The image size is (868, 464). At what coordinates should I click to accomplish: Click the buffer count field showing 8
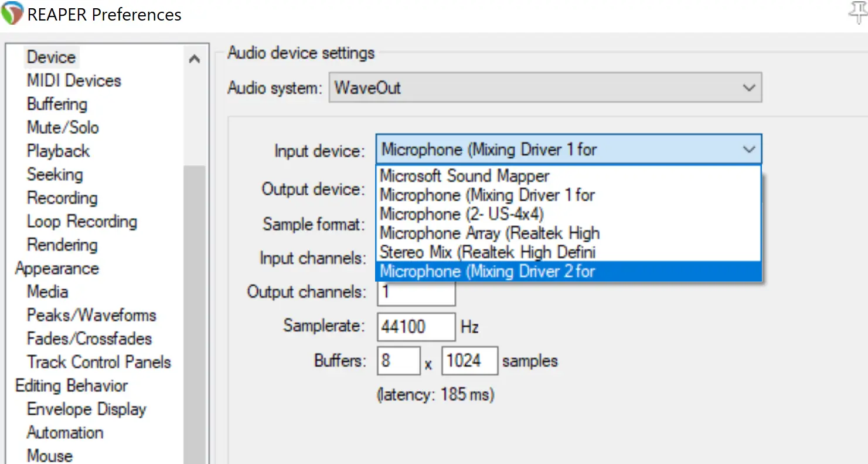click(399, 361)
